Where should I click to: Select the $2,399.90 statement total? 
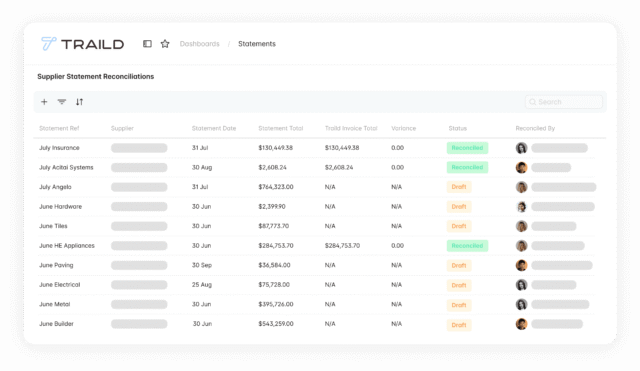272,207
